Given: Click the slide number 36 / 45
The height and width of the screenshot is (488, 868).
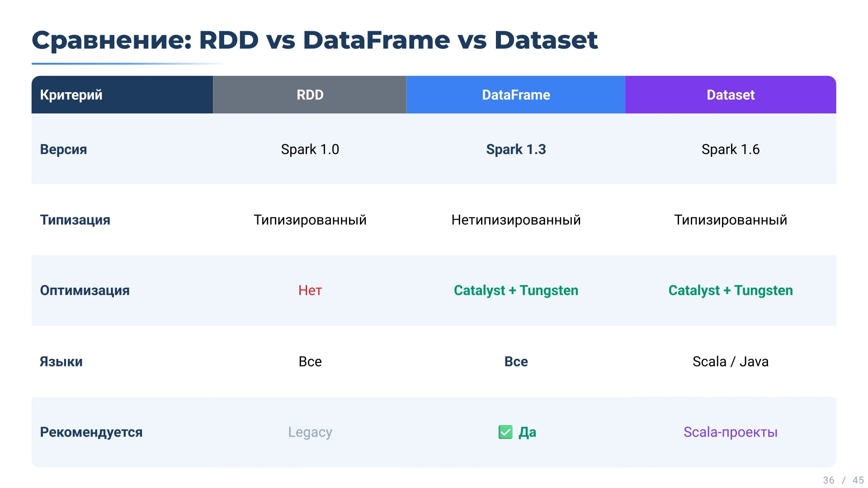Looking at the screenshot, I should point(843,480).
